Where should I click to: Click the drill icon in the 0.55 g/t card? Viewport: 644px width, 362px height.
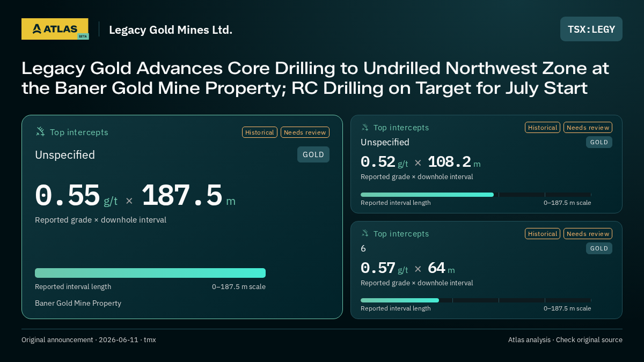click(40, 132)
